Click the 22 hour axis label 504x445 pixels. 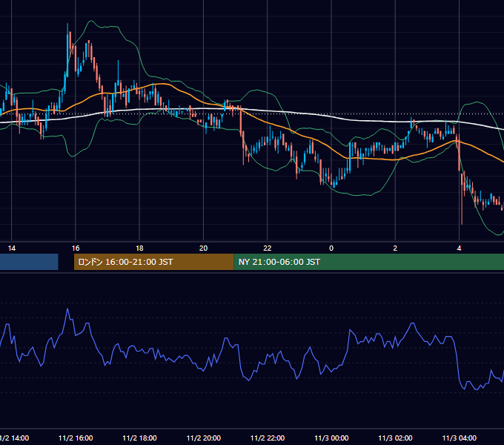268,248
